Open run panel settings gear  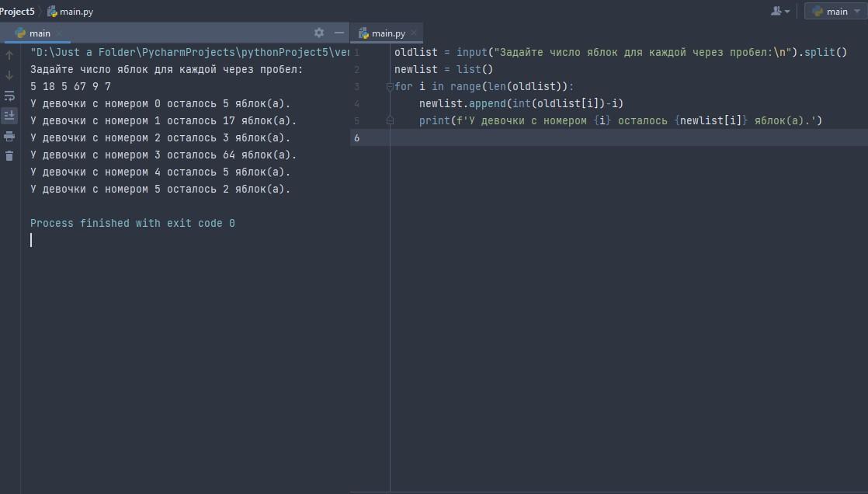[x=319, y=33]
